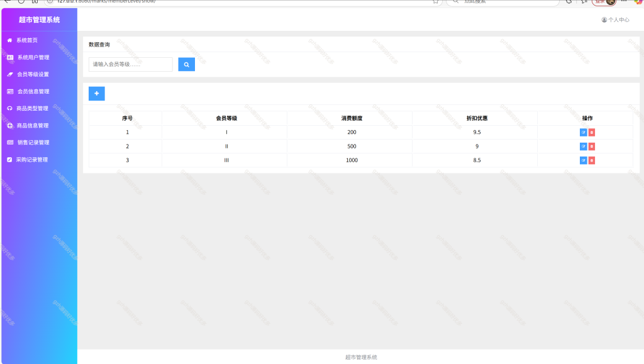644x364 pixels.
Task: Click icon beside 商品类型管理
Action: pyautogui.click(x=10, y=108)
